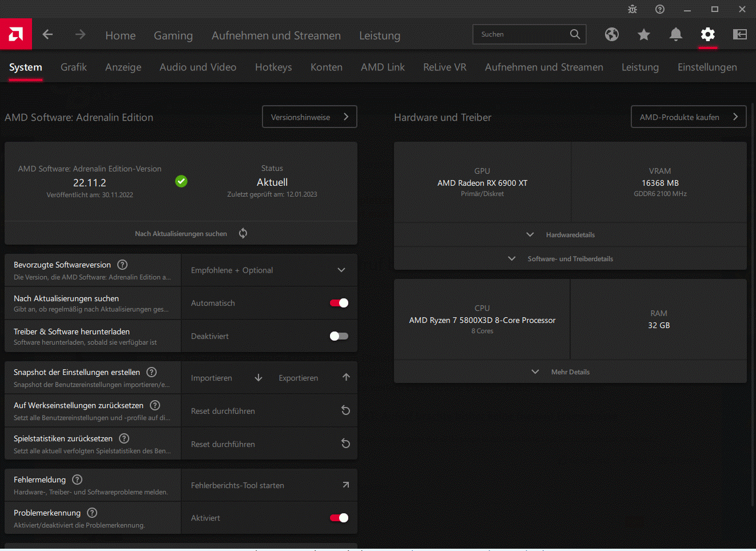The height and width of the screenshot is (551, 756).
Task: Open the help icon in title bar
Action: 660,9
